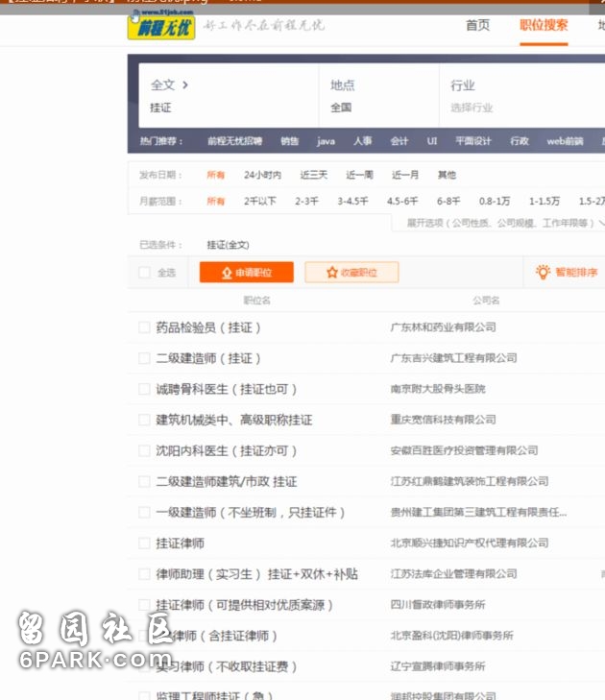Open job 建筑机械类中、高级职称挂证
Image resolution: width=605 pixels, height=700 pixels.
(x=234, y=420)
